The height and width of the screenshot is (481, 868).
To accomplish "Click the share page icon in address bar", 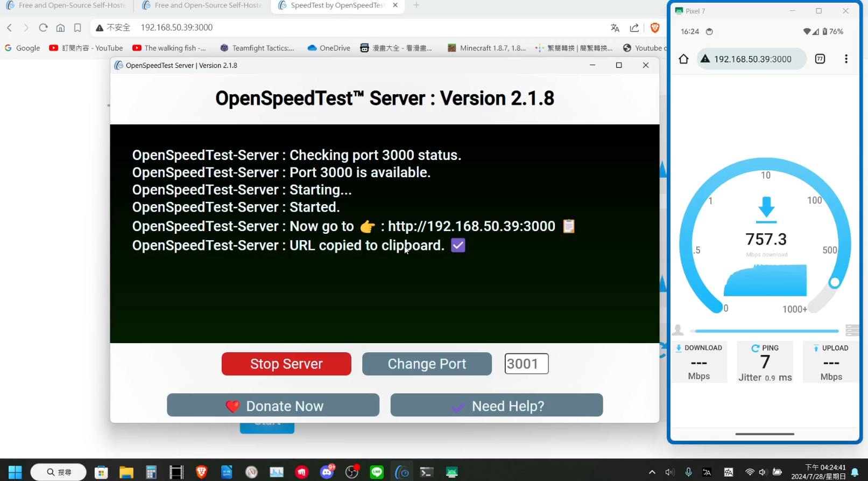I will pyautogui.click(x=634, y=28).
